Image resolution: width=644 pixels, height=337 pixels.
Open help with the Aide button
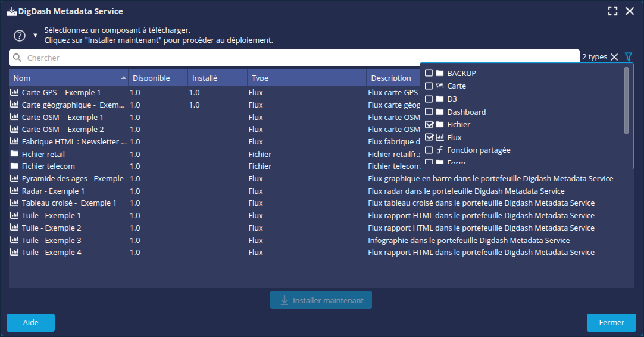(x=30, y=323)
